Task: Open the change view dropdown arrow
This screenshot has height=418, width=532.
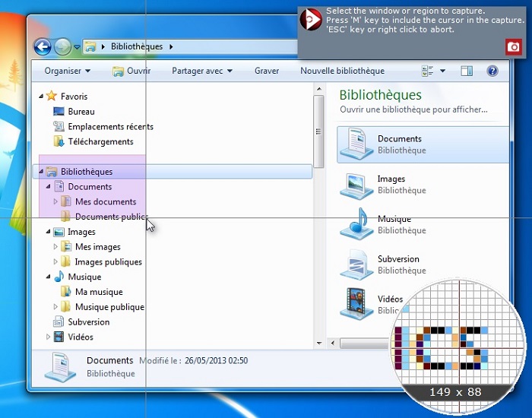Action: pos(442,71)
